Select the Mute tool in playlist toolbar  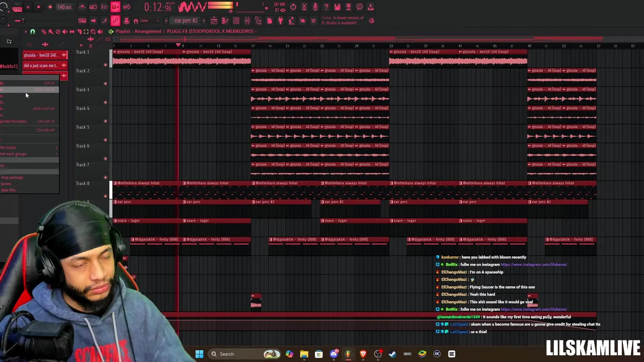click(64, 32)
